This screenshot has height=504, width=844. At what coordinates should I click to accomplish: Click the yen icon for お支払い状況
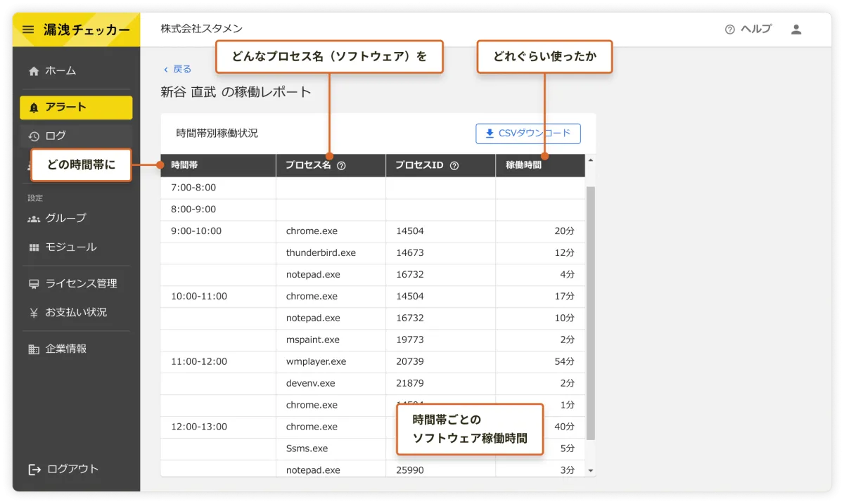tap(34, 313)
